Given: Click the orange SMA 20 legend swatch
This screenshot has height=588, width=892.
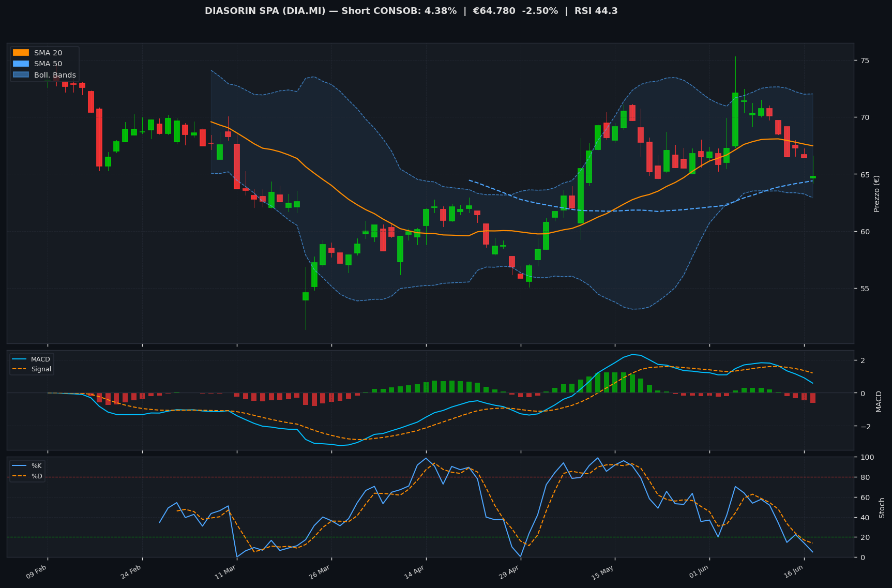Looking at the screenshot, I should 21,53.
